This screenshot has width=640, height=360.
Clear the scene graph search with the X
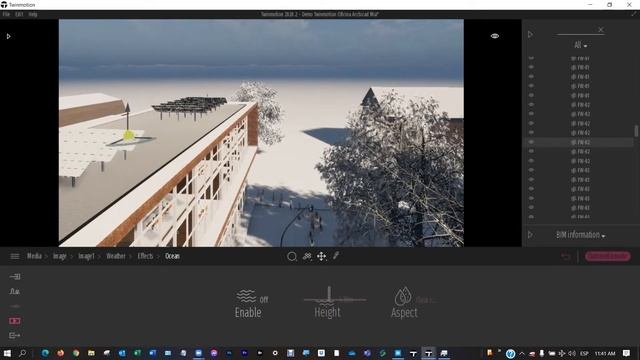point(601,29)
